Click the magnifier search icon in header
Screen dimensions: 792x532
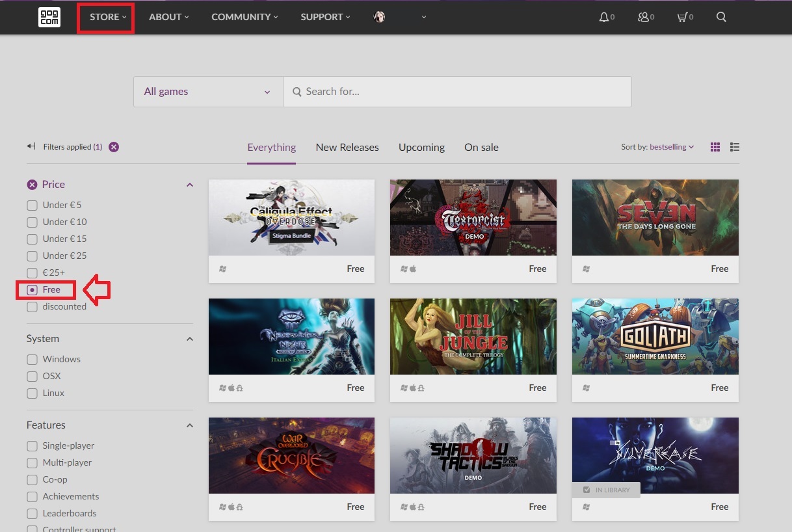pyautogui.click(x=721, y=18)
